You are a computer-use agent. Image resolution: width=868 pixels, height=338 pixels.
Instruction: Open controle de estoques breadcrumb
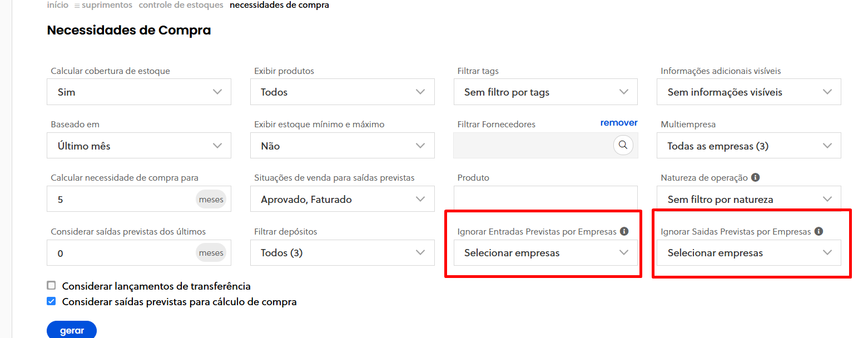tap(181, 5)
